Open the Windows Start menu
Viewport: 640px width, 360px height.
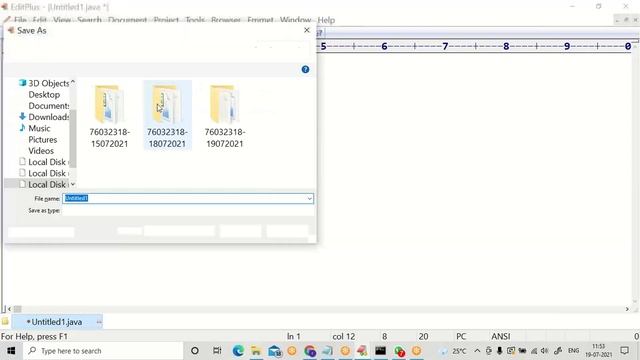pyautogui.click(x=11, y=351)
